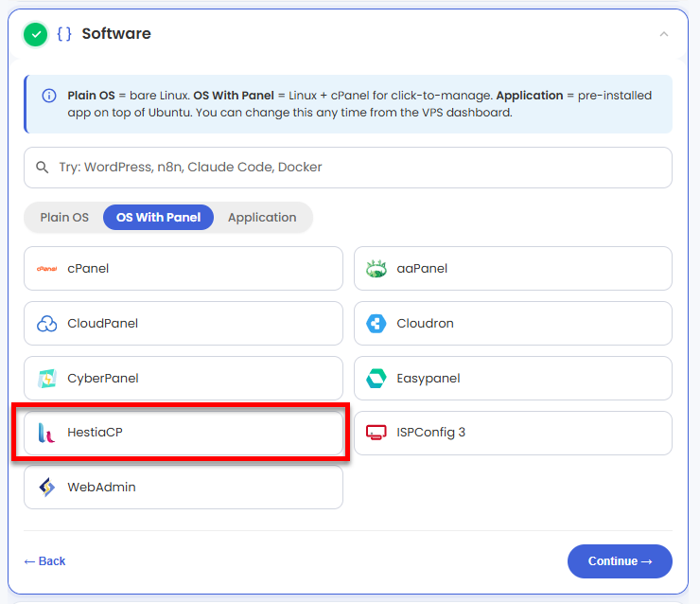Switch to the Application tab
Screen dimensions: 700x604
pos(262,218)
